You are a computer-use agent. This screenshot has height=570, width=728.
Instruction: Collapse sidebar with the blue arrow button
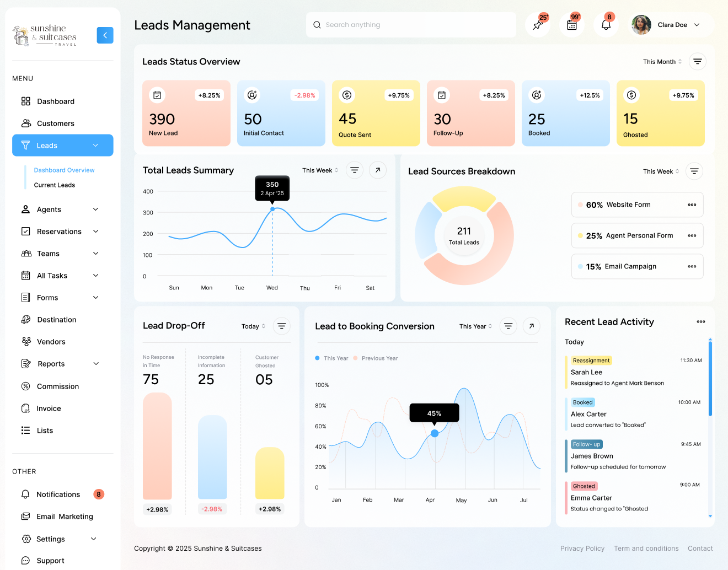coord(105,35)
